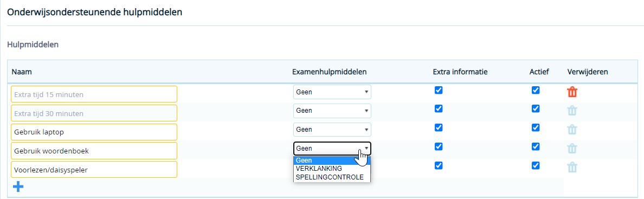Uncheck Extra informatie for Extra tijd 15 minuten

click(x=439, y=90)
